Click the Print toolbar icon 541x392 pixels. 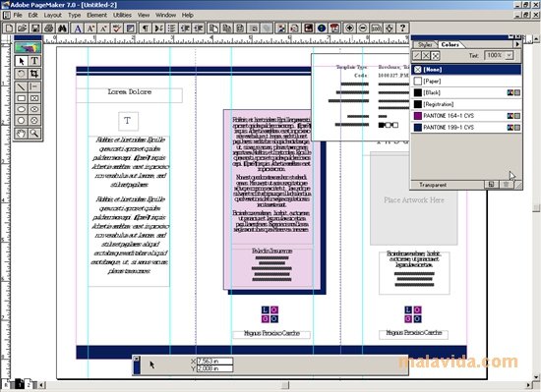pos(48,28)
